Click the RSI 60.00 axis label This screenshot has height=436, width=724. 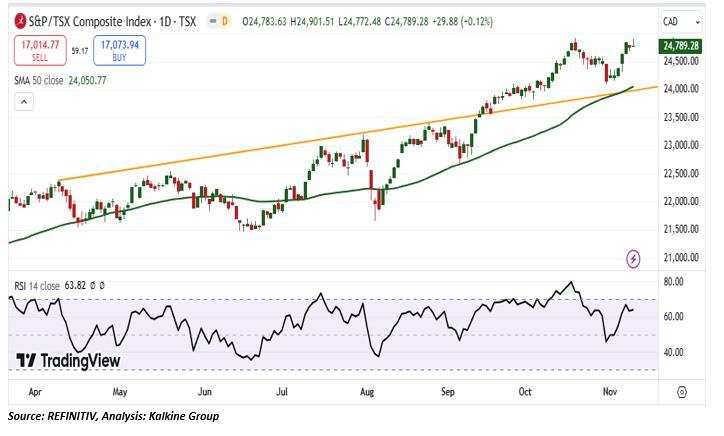point(673,317)
